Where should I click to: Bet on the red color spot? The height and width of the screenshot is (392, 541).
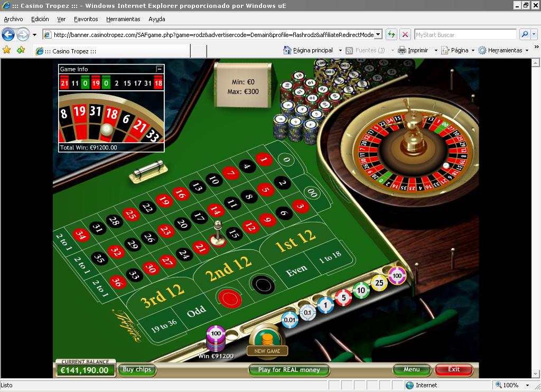(x=229, y=298)
